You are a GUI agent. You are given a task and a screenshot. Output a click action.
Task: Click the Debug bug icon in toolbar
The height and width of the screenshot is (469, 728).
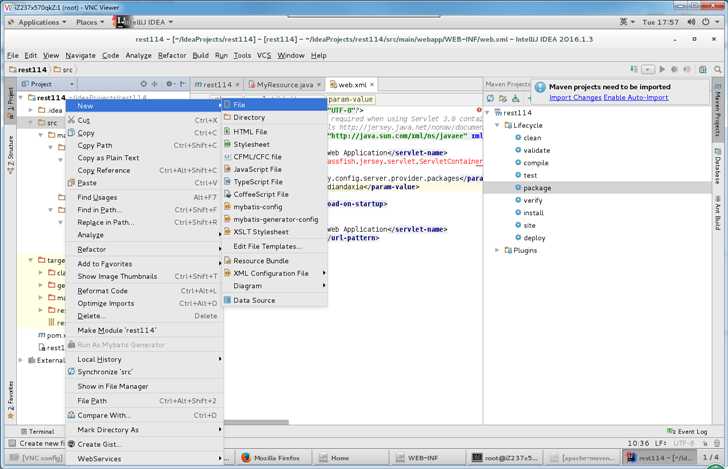(x=675, y=69)
